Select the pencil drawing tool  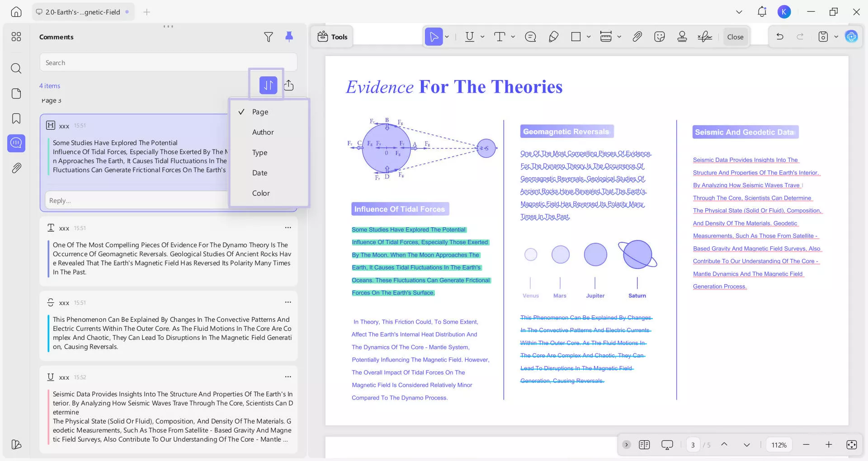(553, 37)
